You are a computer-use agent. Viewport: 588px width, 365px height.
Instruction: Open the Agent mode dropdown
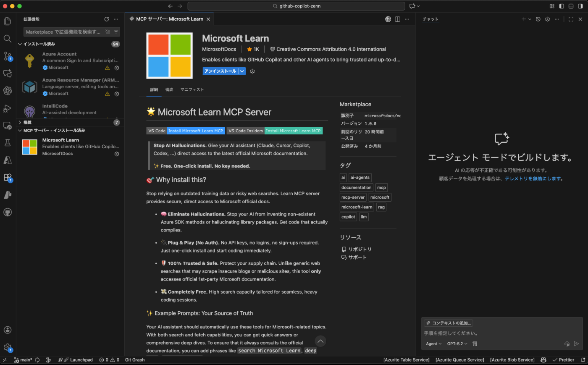(434, 344)
